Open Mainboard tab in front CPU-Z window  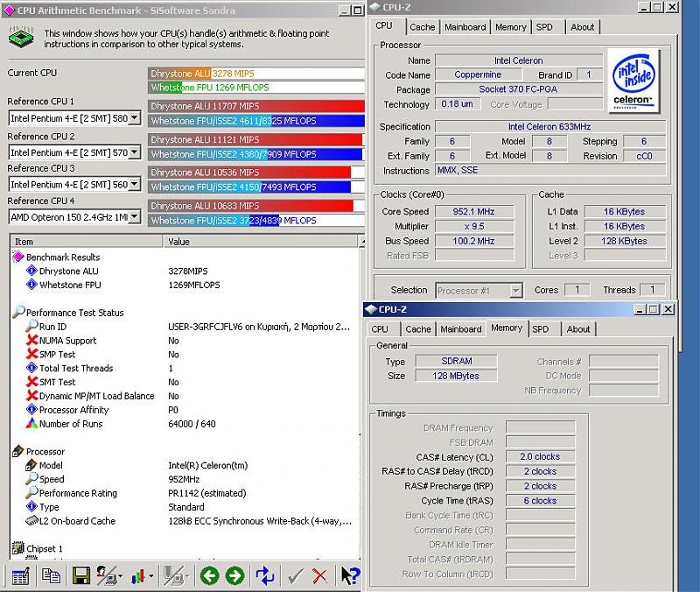461,329
